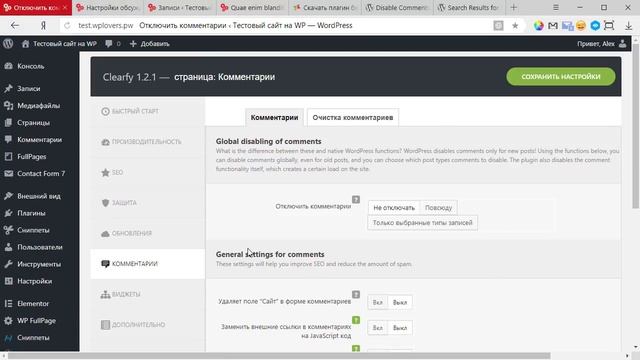The width and height of the screenshot is (640, 360).
Task: Open the 'Производительность' Clearfy section
Action: tap(148, 142)
